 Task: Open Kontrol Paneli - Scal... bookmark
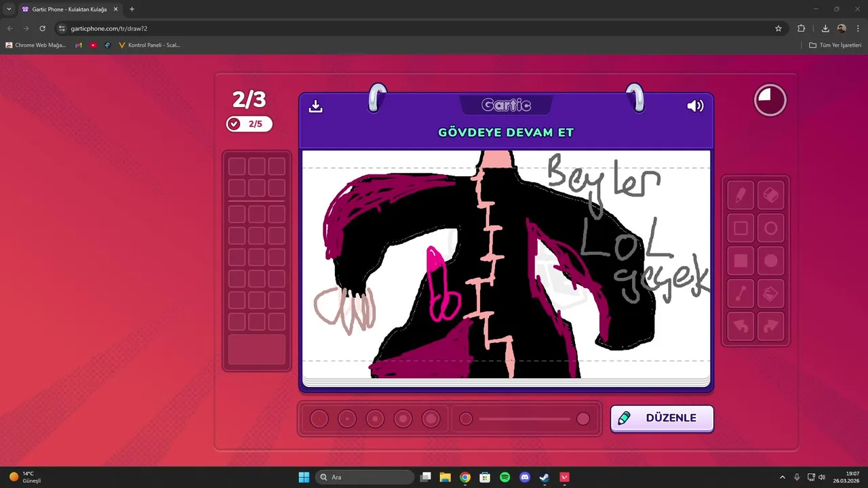[x=149, y=45]
